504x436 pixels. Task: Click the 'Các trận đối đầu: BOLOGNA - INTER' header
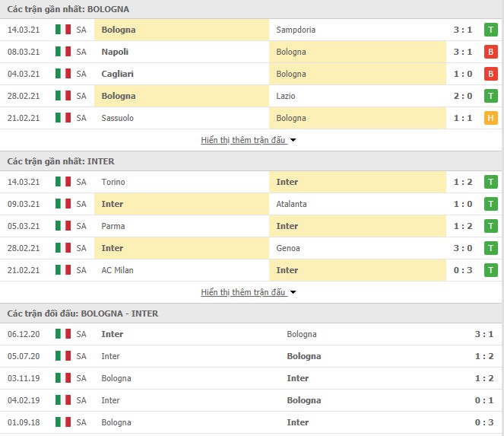(83, 313)
